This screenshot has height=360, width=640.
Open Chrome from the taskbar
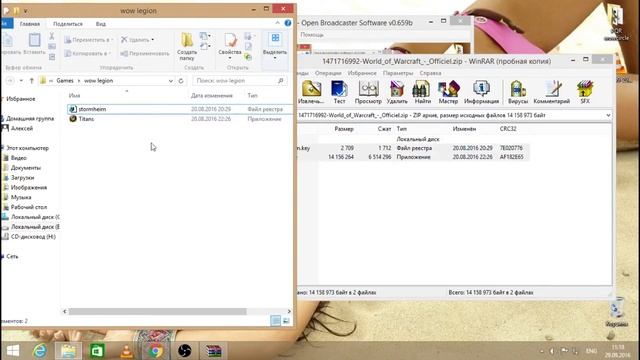(155, 351)
